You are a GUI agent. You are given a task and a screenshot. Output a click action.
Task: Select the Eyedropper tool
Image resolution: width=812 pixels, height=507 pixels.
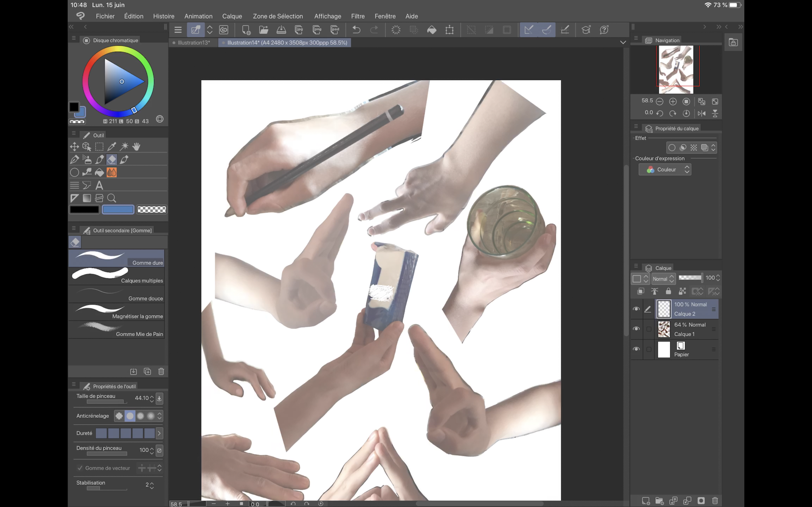point(112,146)
